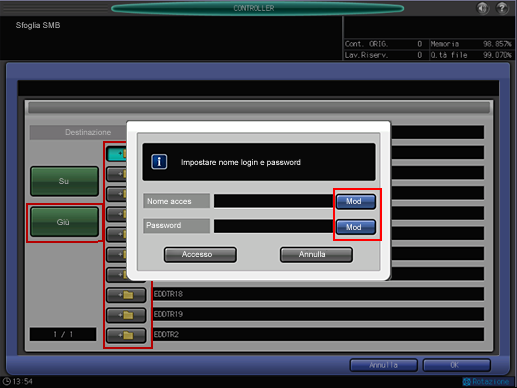This screenshot has height=388, width=517.
Task: Click Annulla in the login dialog
Action: 316,255
